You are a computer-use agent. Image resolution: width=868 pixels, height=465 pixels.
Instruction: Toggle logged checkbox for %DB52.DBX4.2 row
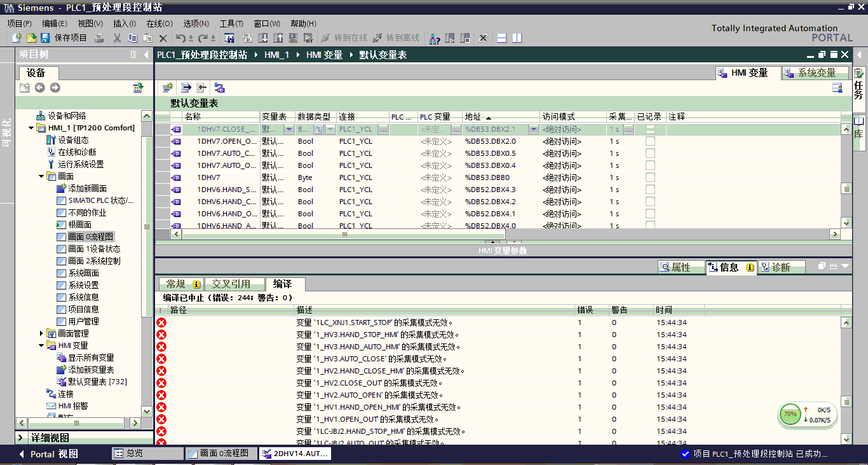coord(650,202)
